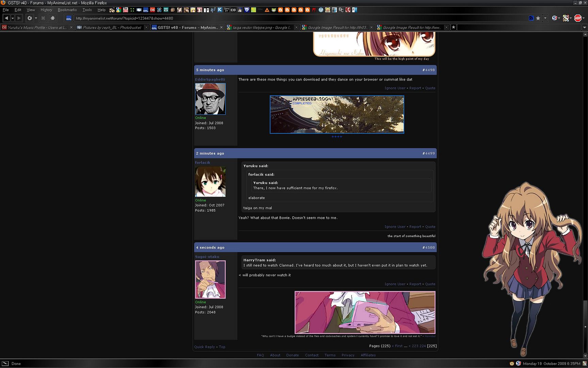Screen dimensions: 588x368
Task: Open the History menu
Action: point(46,10)
